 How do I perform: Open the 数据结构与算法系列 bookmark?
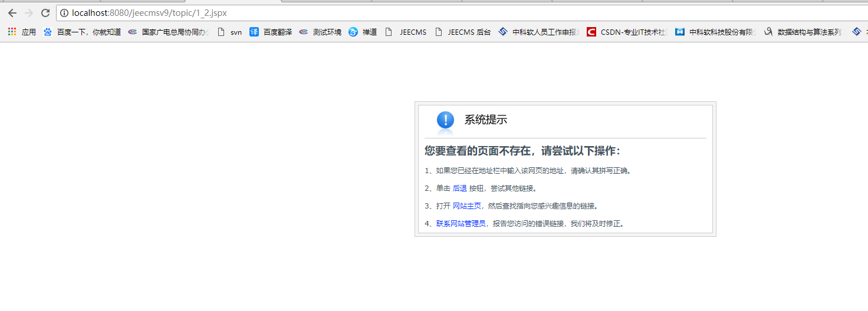[x=803, y=32]
